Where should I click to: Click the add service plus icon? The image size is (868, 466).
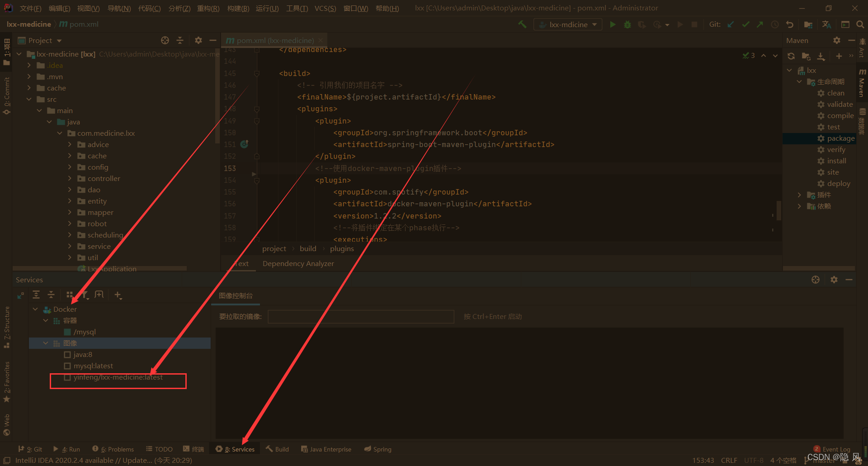[x=118, y=295]
